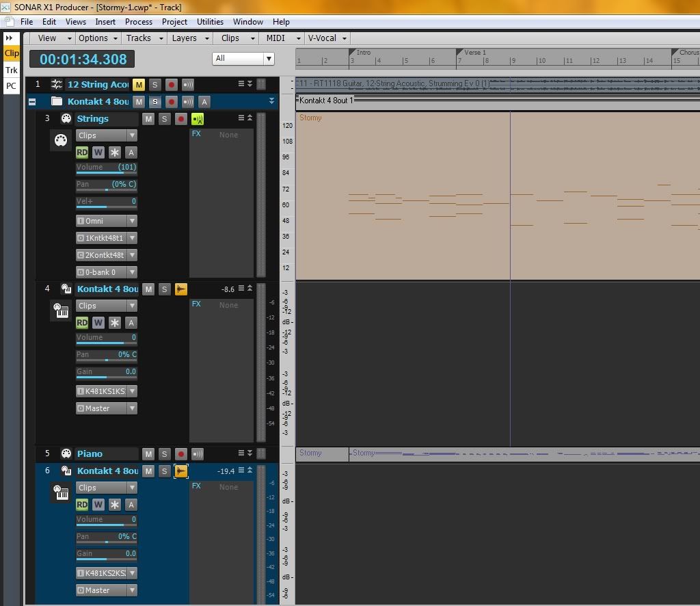Click the freeze synth icon on track 6
Image resolution: width=700 pixels, height=606 pixels.
click(x=181, y=471)
